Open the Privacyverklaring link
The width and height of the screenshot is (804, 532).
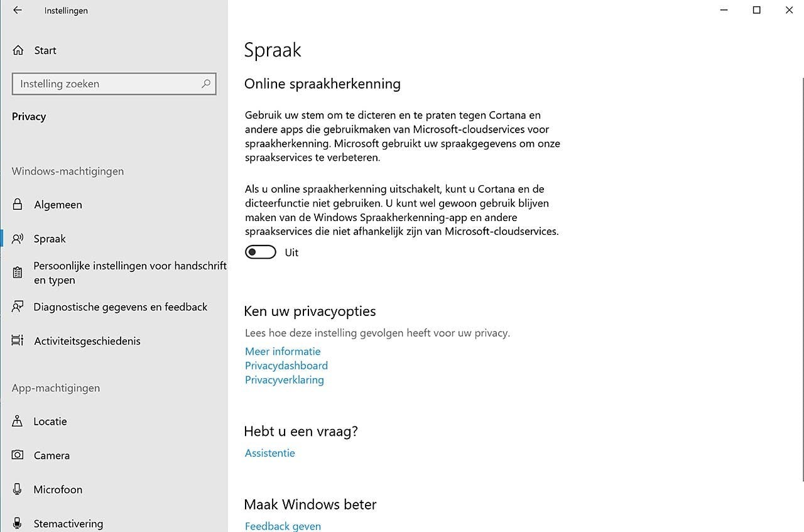pos(285,380)
